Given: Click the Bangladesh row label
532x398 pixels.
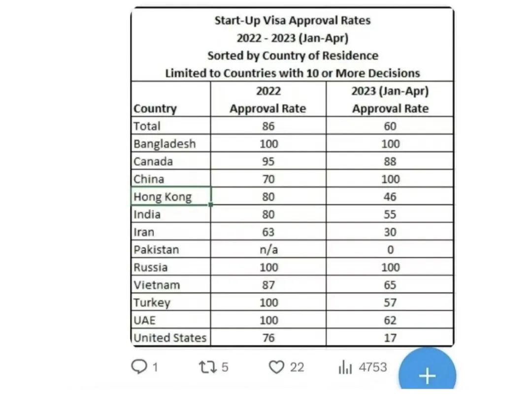Looking at the screenshot, I should 165,143.
